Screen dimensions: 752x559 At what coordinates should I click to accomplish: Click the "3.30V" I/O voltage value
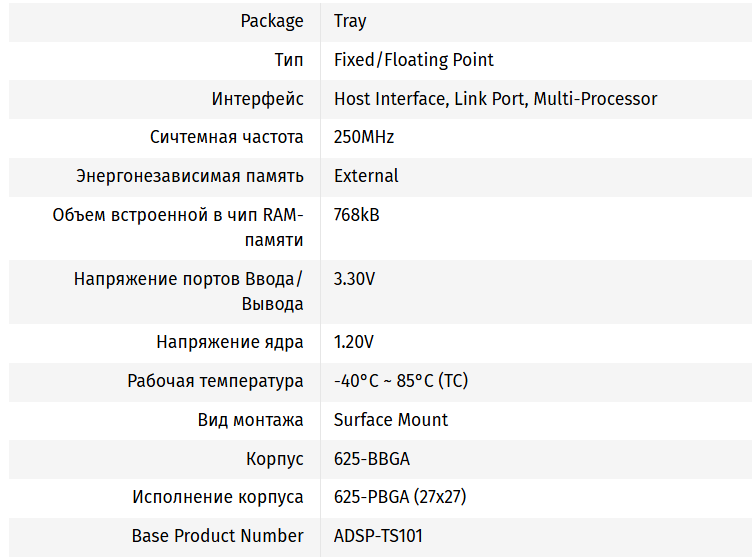(355, 279)
